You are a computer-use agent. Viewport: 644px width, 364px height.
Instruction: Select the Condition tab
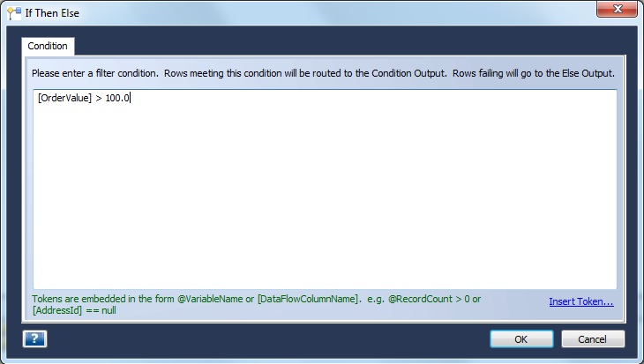[48, 46]
